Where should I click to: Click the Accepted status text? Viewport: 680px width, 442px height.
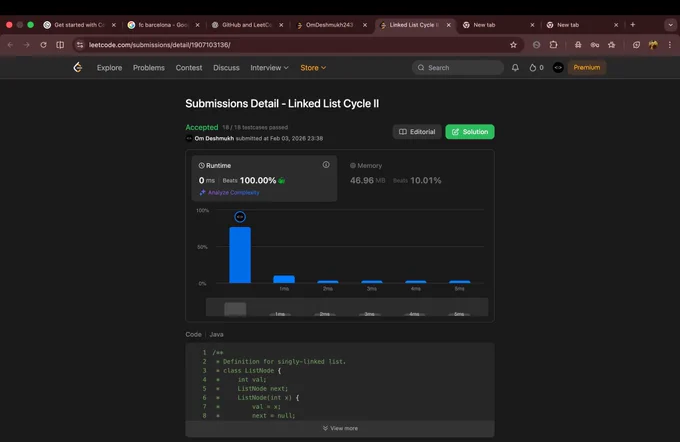[x=202, y=127]
